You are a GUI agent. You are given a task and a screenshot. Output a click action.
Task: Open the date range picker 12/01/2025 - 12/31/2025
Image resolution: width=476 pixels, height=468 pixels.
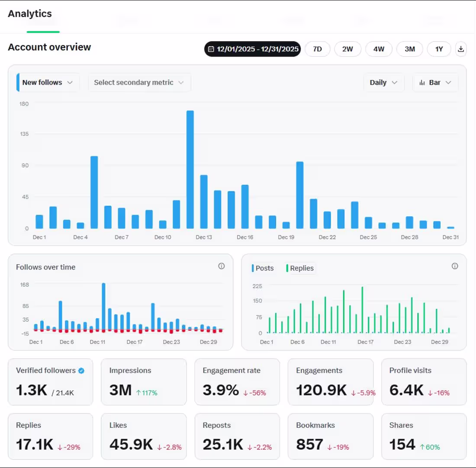pos(253,49)
